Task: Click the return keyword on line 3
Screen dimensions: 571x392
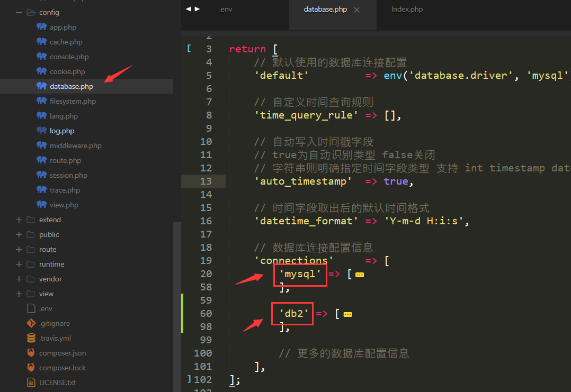Action: (x=248, y=49)
